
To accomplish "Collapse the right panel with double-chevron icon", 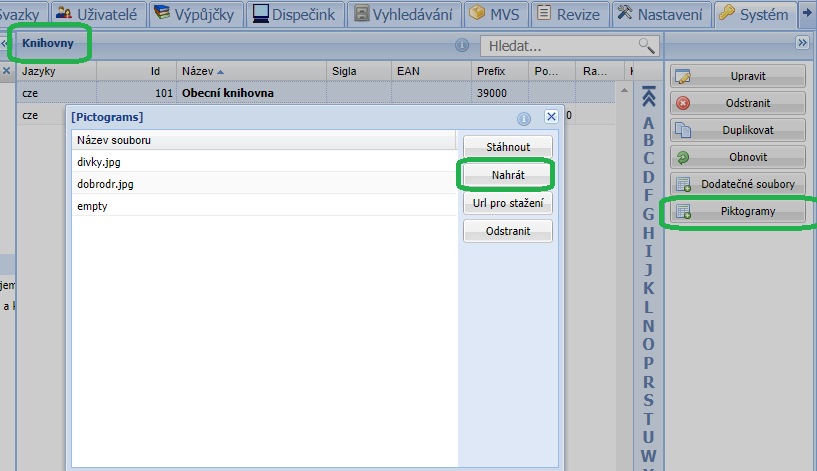I will click(801, 43).
